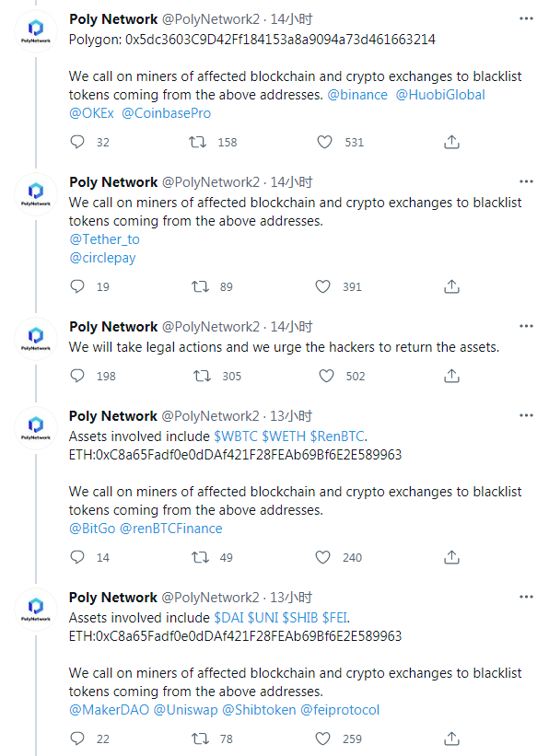
Task: Open Poly Network avatar on the first tweet
Action: tap(36, 31)
